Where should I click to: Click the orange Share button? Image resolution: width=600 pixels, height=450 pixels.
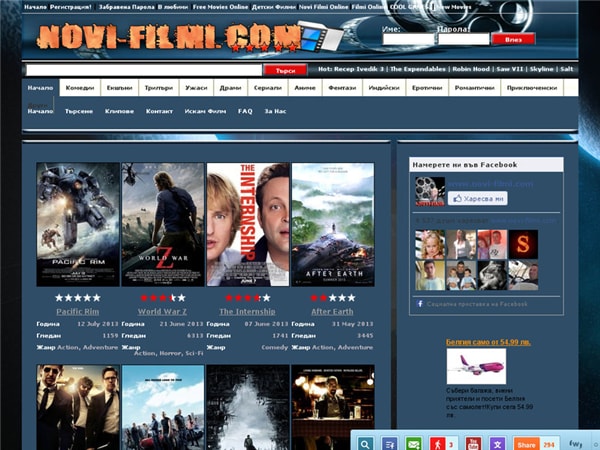[526, 444]
